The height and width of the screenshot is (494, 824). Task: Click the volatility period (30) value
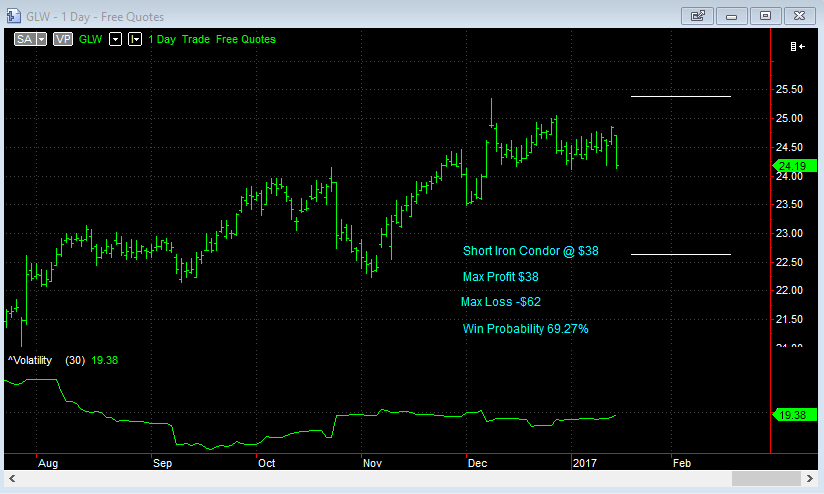75,361
